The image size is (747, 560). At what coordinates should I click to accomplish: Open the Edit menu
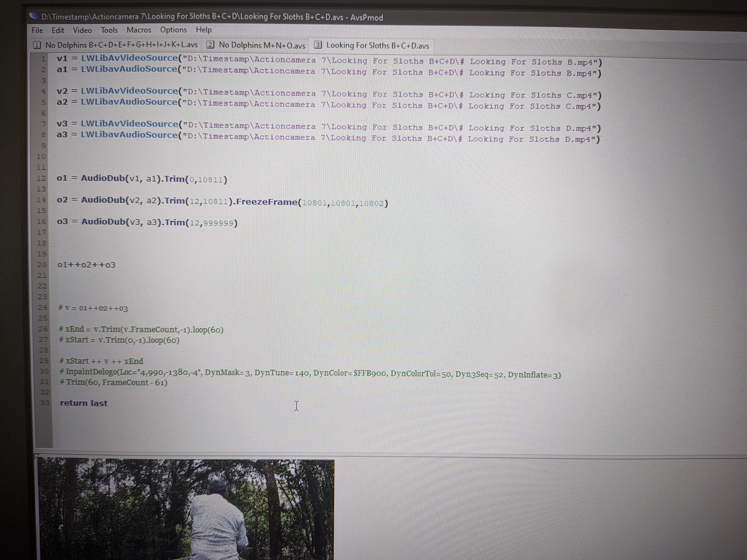pos(58,30)
